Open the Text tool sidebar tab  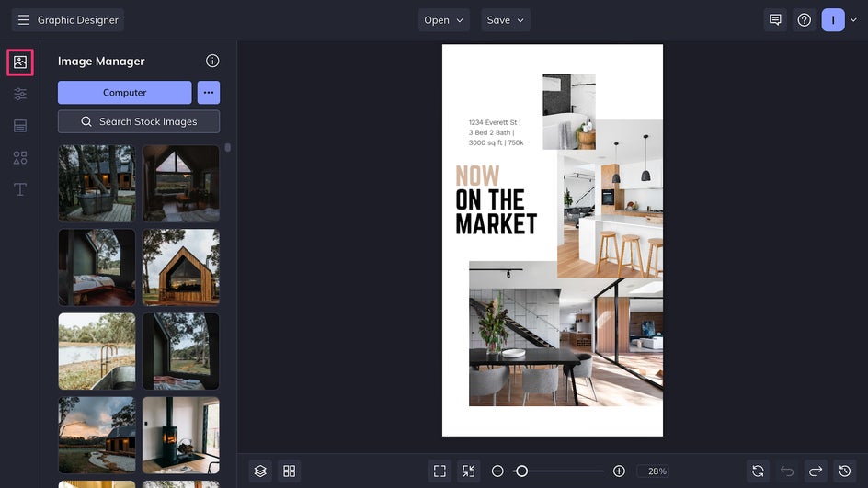click(x=20, y=189)
